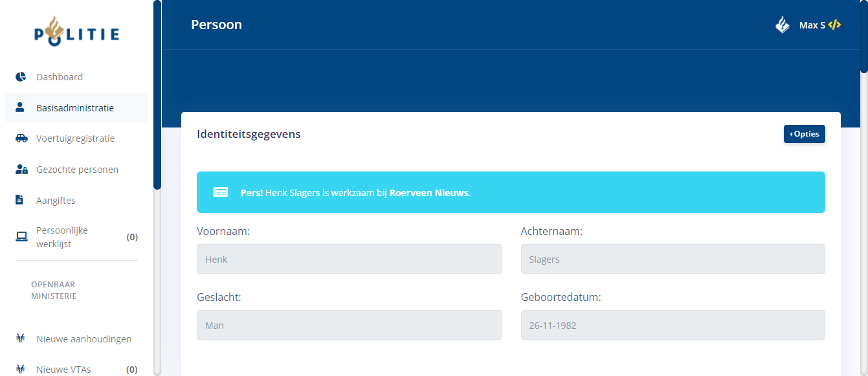Click the Persoonlijke werklijst laptop icon
The height and width of the screenshot is (376, 868).
click(x=21, y=237)
